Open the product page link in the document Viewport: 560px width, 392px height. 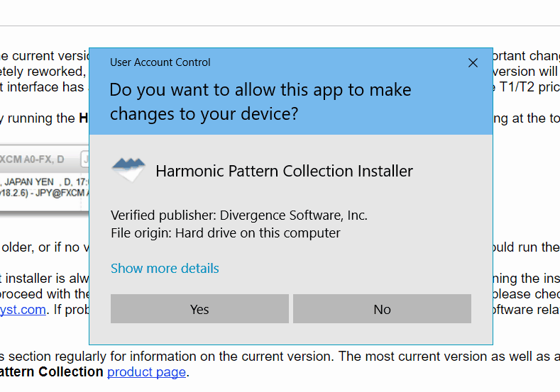point(146,372)
